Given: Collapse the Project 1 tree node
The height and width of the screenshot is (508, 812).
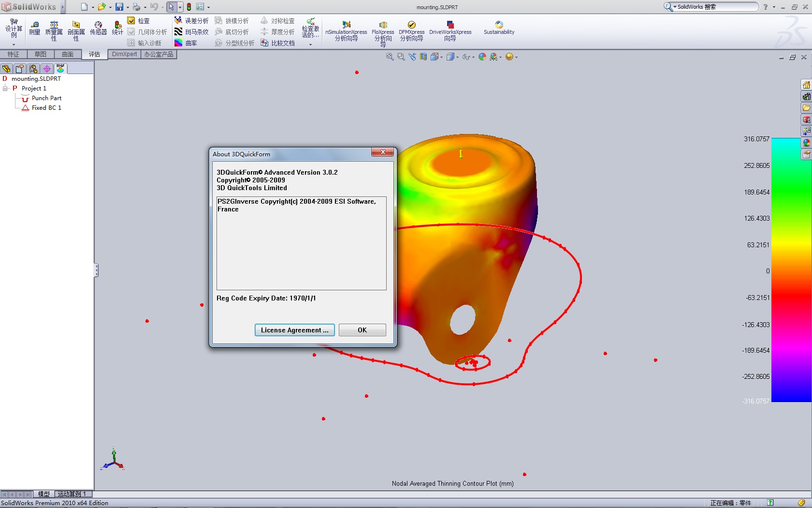Looking at the screenshot, I should (x=5, y=89).
